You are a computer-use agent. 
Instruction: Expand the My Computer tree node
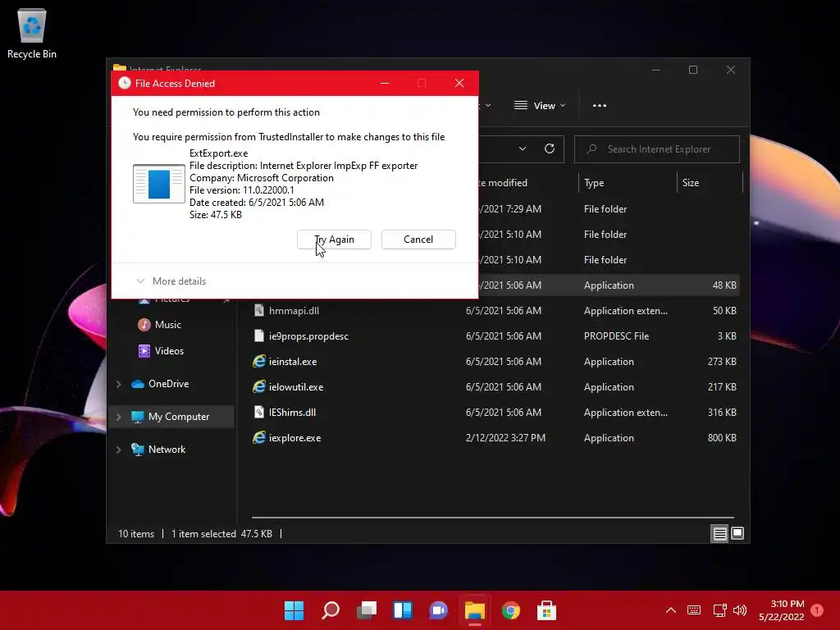click(118, 417)
